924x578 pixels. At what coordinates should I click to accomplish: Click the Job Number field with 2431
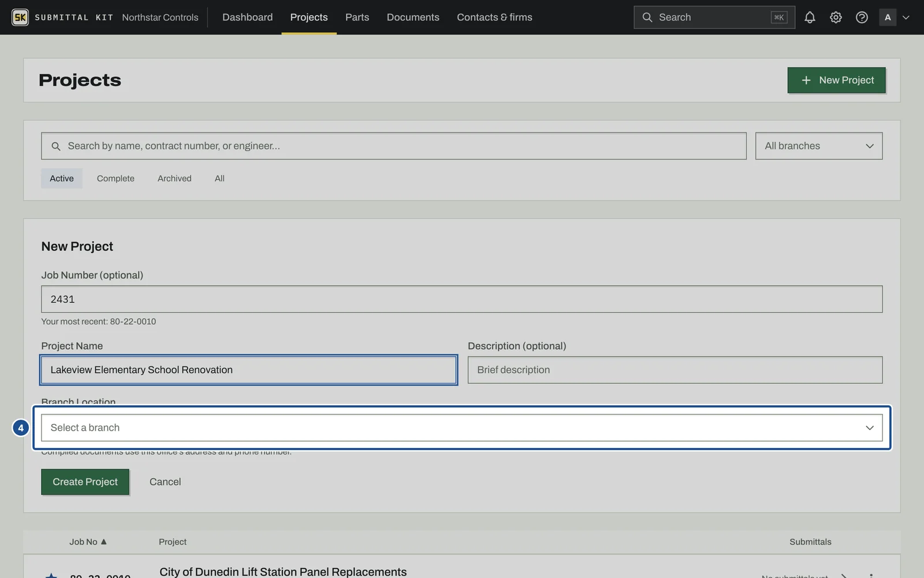[462, 299]
